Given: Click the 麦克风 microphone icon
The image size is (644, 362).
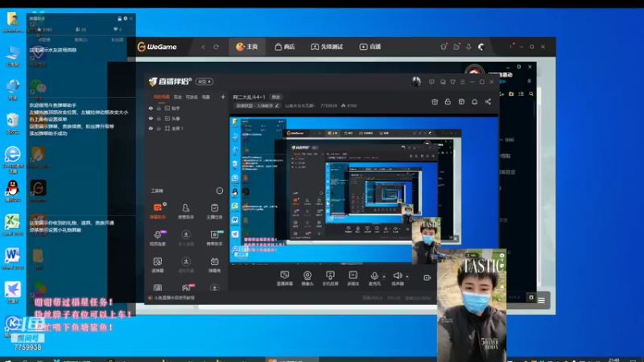Looking at the screenshot, I should click(374, 278).
